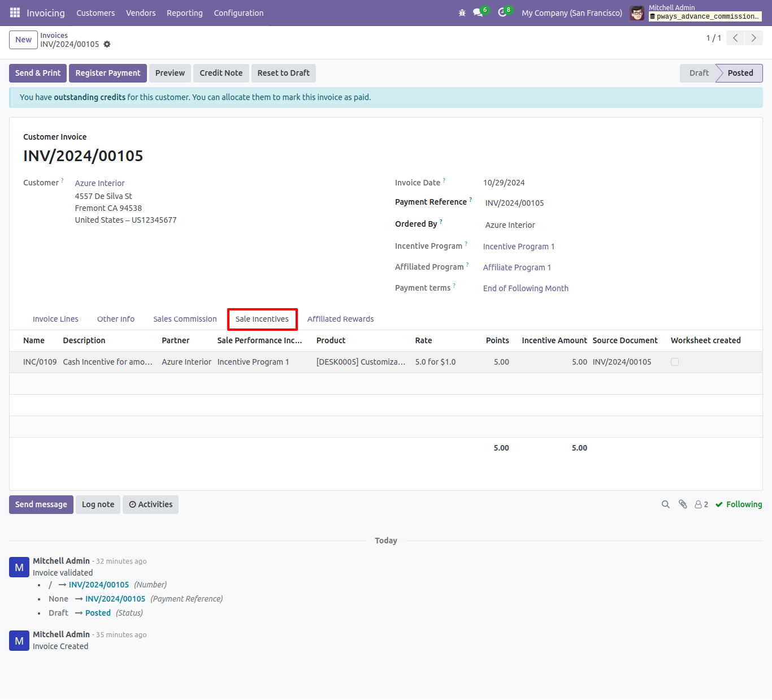Image resolution: width=772 pixels, height=700 pixels.
Task: Click the gear icon beside INV/2024/00105 breadcrumb
Action: coord(107,44)
